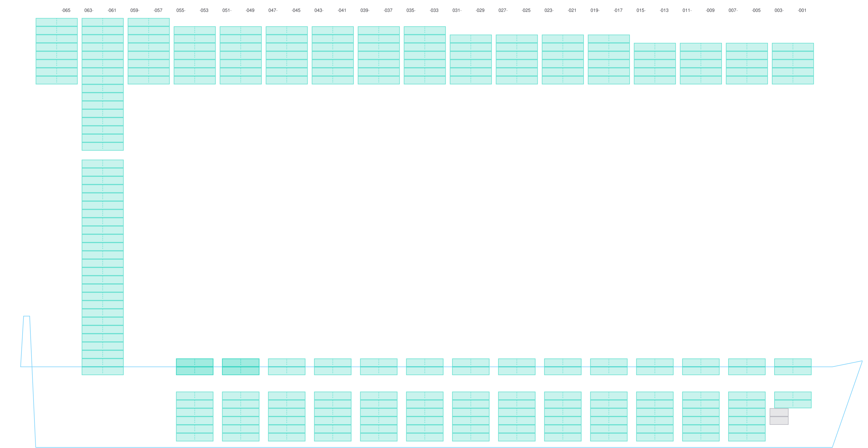Select the grey blocked cells below bay 003
The width and height of the screenshot is (868, 448).
tap(779, 416)
